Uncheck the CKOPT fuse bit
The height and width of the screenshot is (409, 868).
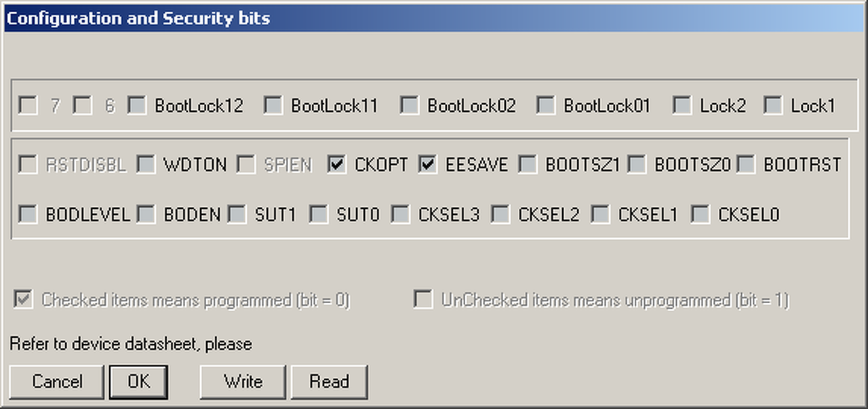click(337, 164)
